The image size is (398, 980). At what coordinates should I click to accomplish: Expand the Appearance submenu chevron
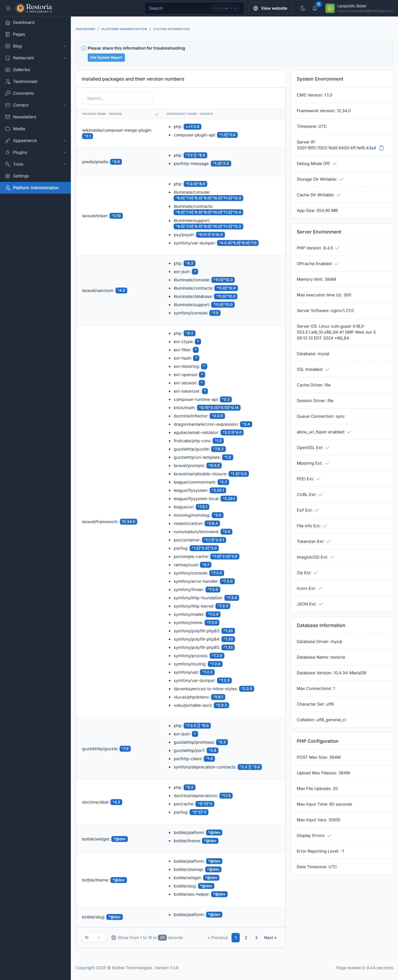click(x=65, y=141)
